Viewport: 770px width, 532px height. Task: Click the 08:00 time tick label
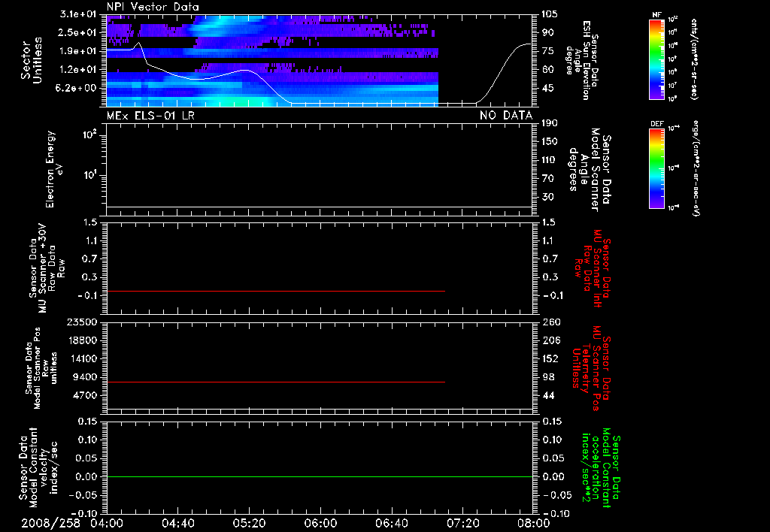(x=534, y=523)
